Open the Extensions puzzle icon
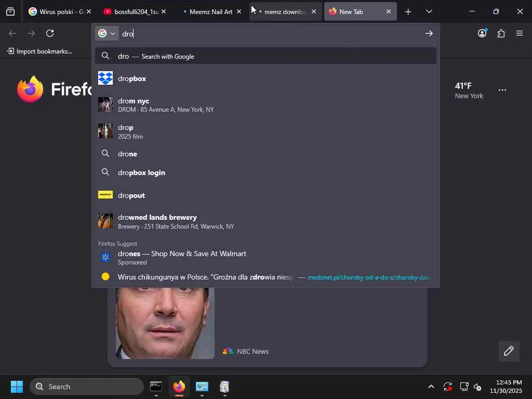This screenshot has width=532, height=399. [x=501, y=33]
